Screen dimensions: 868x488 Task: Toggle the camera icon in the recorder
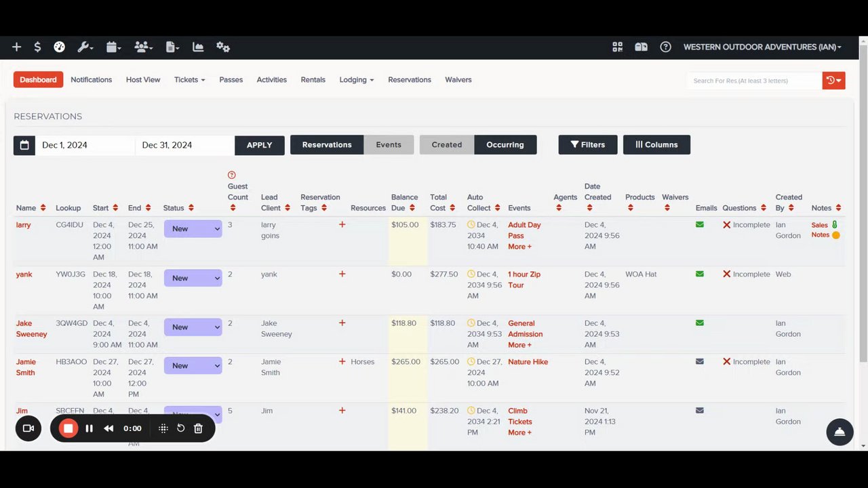(28, 428)
